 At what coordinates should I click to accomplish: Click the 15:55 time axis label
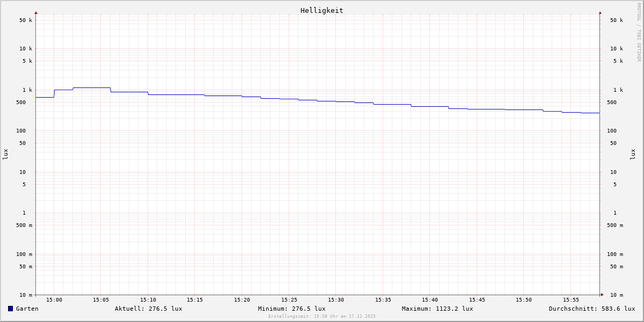[x=571, y=300]
